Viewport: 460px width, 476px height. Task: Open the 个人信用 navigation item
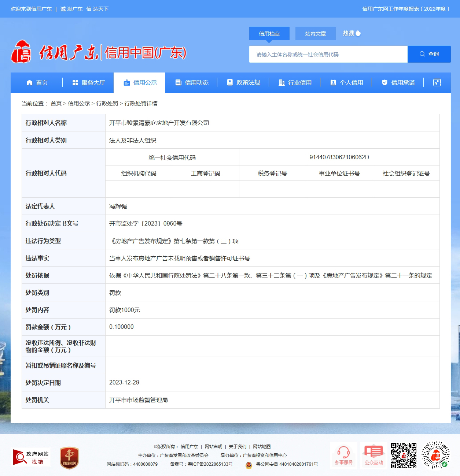coord(346,83)
